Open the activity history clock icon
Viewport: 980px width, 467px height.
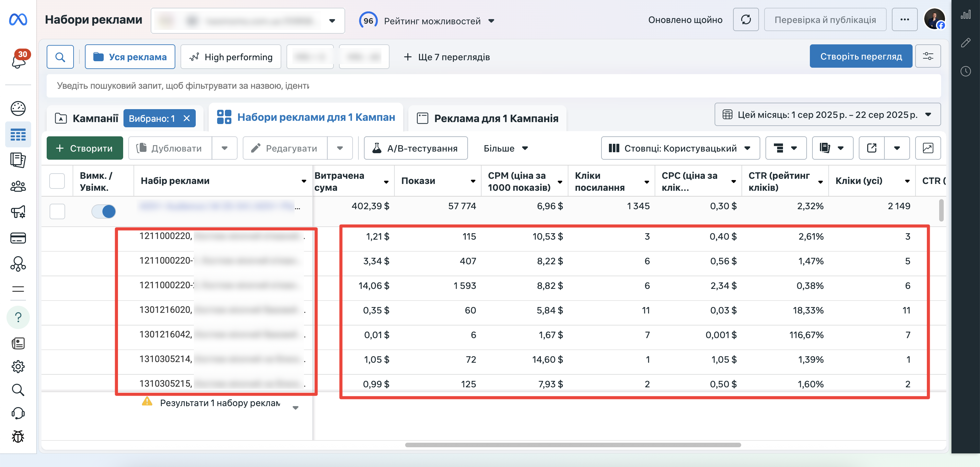click(x=965, y=71)
